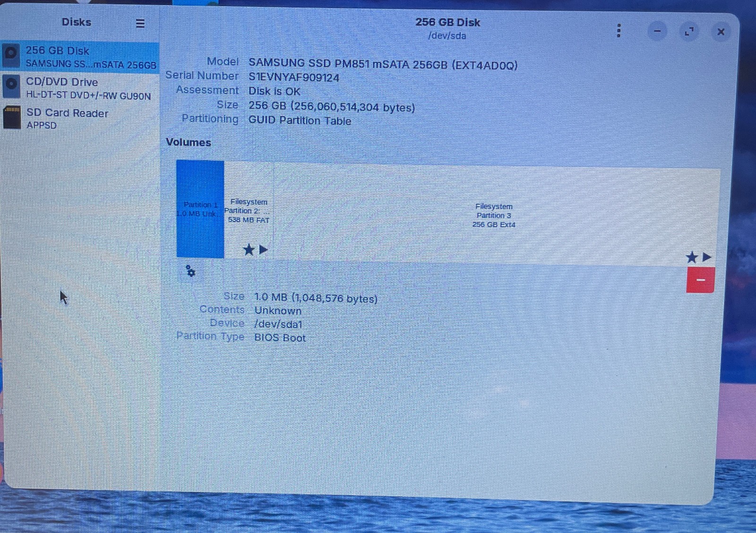This screenshot has height=533, width=756.
Task: Open additional partition options gears icon
Action: (190, 271)
